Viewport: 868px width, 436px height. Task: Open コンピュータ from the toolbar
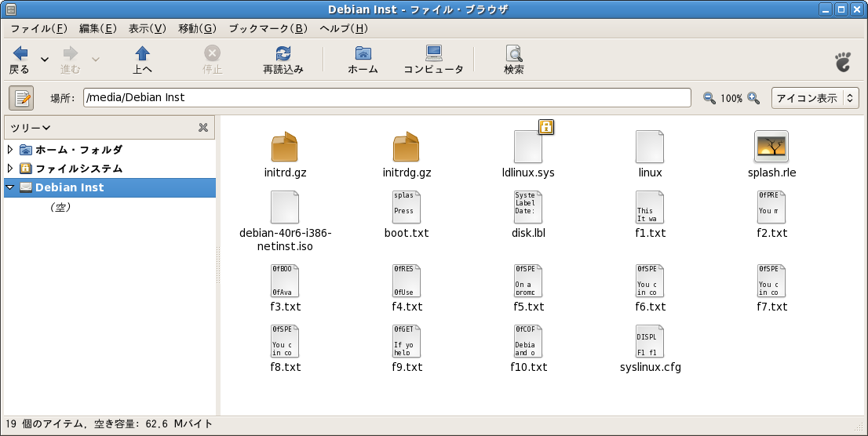[x=433, y=60]
